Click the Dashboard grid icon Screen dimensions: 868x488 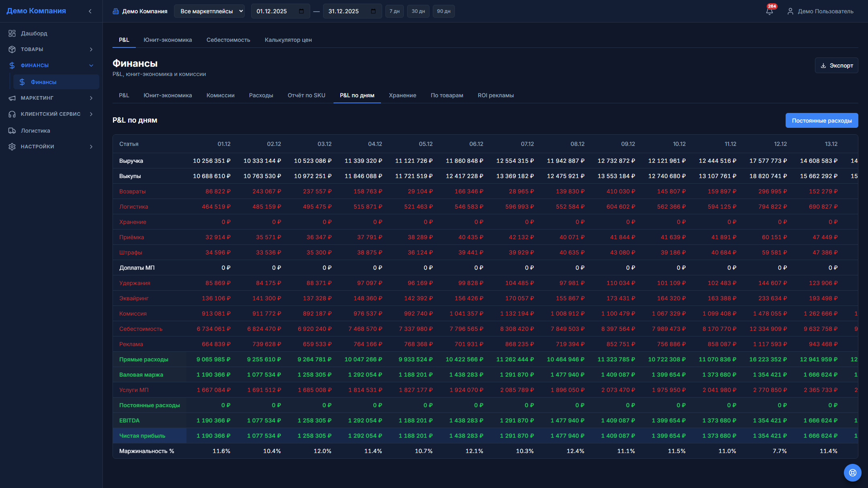[x=12, y=33]
